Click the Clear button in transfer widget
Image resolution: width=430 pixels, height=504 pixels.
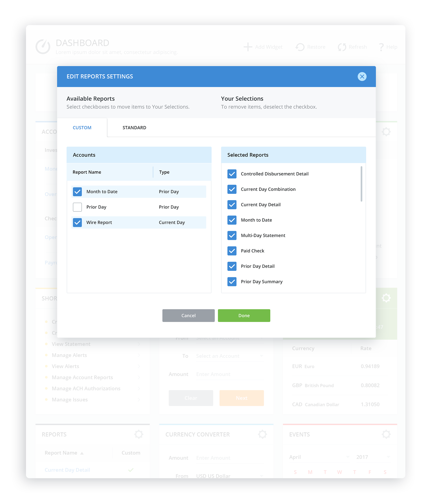(x=191, y=398)
